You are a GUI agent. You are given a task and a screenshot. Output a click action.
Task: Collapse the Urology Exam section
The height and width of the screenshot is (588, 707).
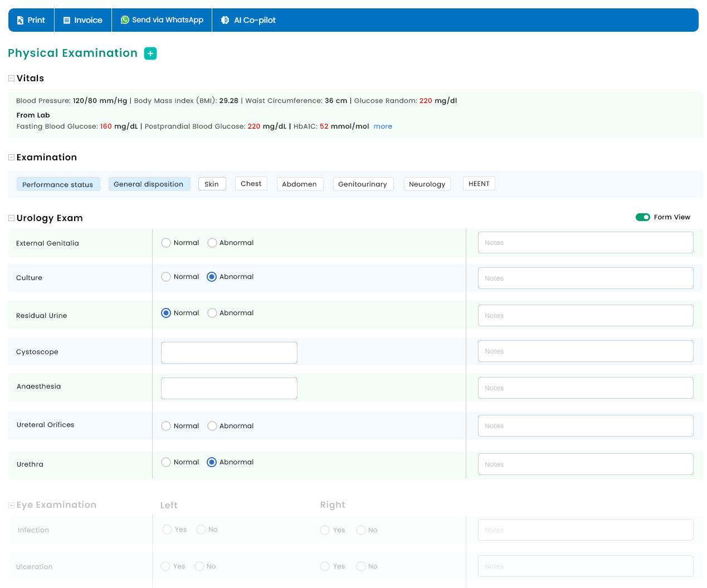coord(11,218)
